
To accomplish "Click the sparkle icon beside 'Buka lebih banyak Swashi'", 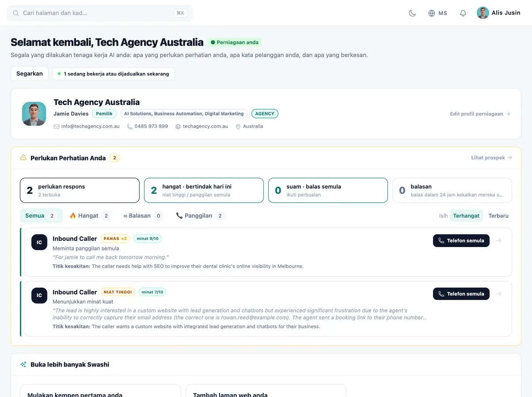I will [24, 364].
